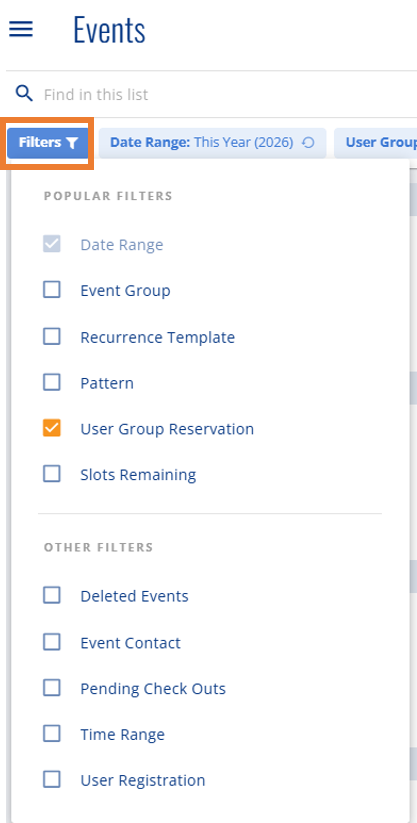Check the Deleted Events filter

51,596
